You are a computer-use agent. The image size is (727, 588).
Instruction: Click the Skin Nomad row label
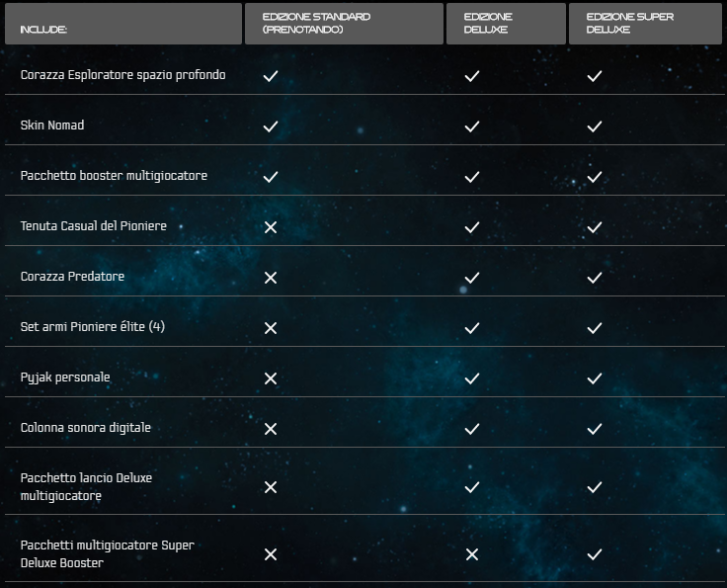[x=52, y=126]
